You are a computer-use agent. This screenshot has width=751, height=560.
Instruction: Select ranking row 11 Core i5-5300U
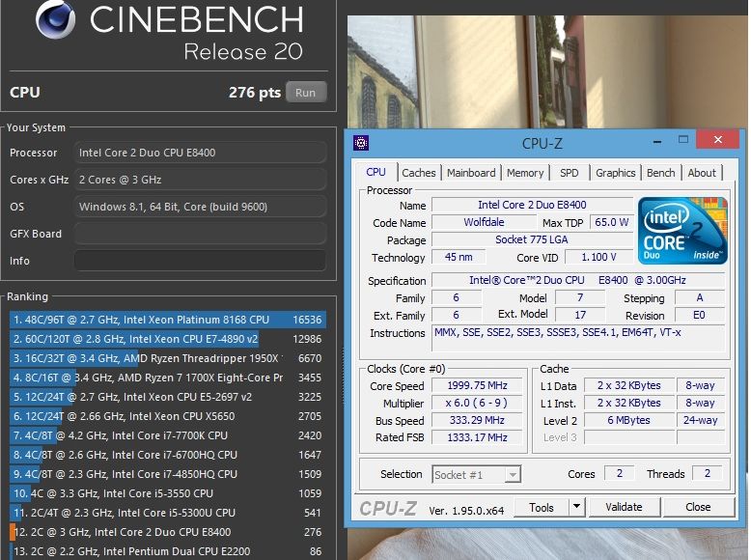pos(168,513)
